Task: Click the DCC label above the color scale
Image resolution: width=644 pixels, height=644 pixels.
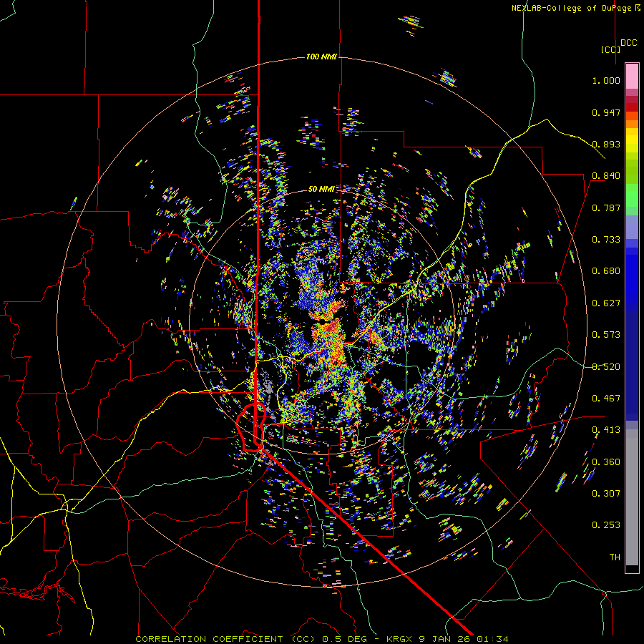Action: (x=629, y=42)
